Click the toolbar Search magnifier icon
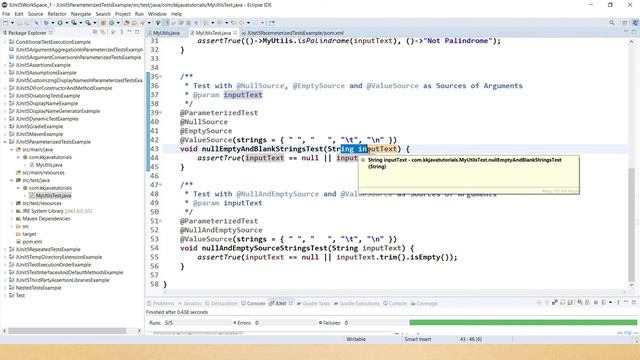This screenshot has width=640, height=360. [x=611, y=23]
